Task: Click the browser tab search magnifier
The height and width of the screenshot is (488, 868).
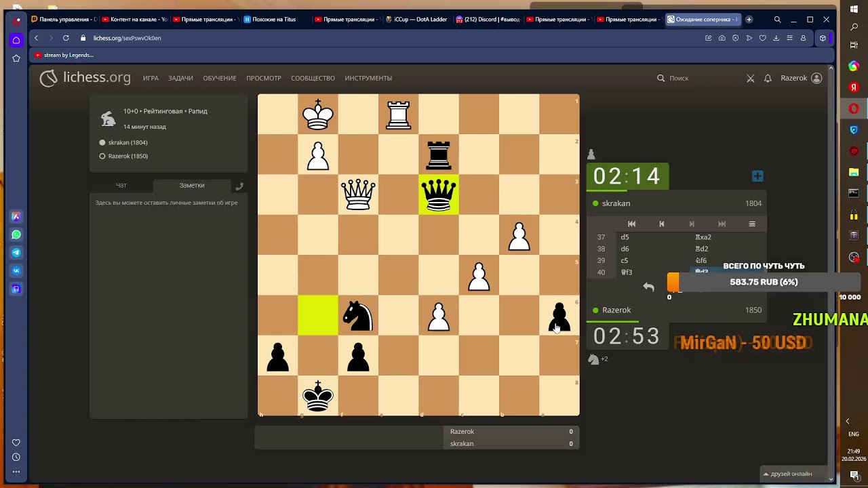Action: [x=777, y=19]
